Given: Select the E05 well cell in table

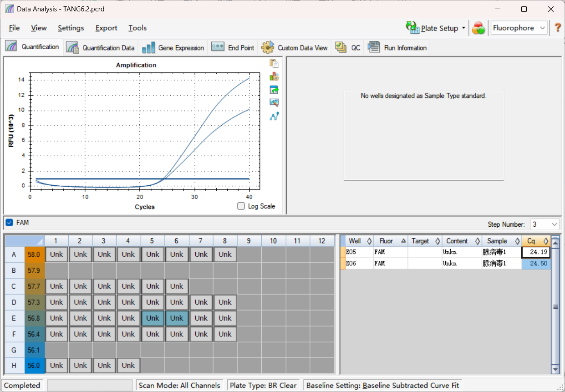Looking at the screenshot, I should pyautogui.click(x=359, y=252).
